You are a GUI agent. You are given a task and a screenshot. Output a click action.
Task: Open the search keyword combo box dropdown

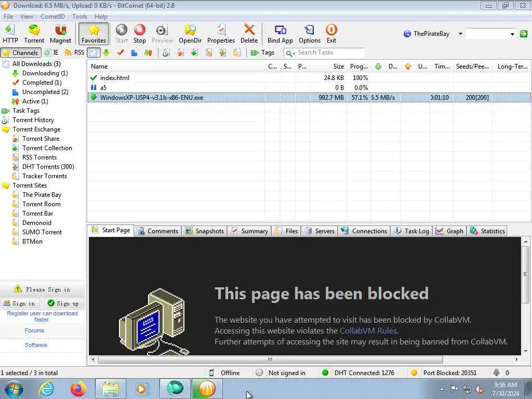[512, 34]
